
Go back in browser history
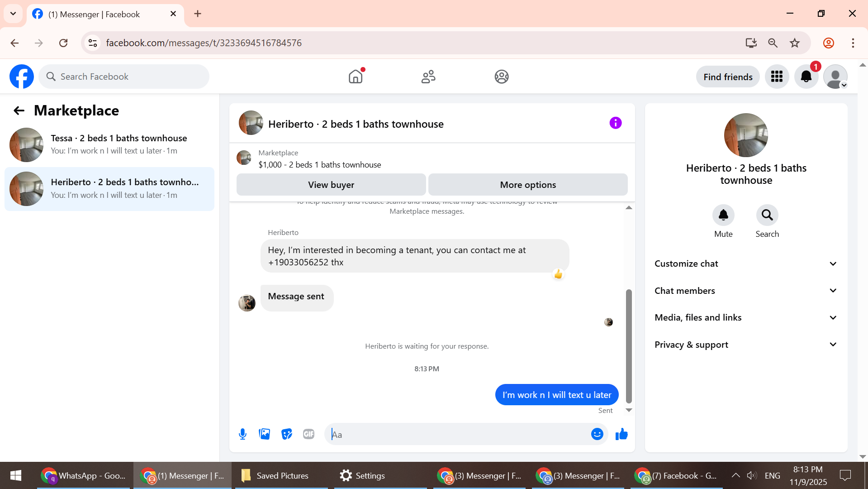(14, 43)
